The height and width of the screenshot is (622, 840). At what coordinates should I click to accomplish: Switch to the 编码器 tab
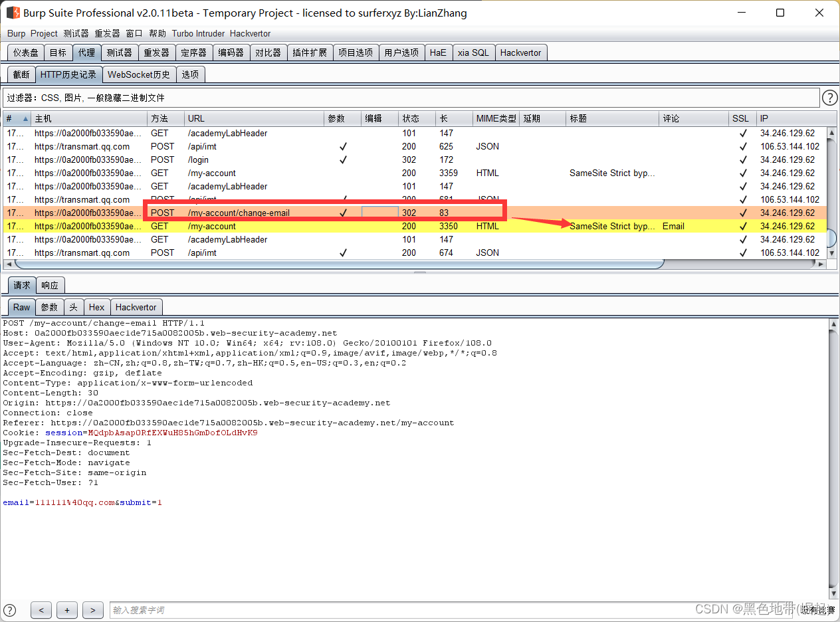231,52
